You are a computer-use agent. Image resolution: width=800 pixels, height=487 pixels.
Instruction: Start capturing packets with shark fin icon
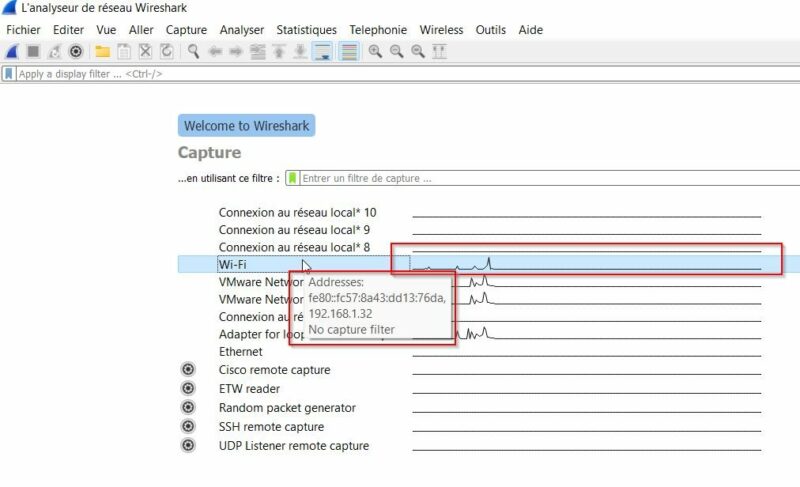tap(12, 52)
